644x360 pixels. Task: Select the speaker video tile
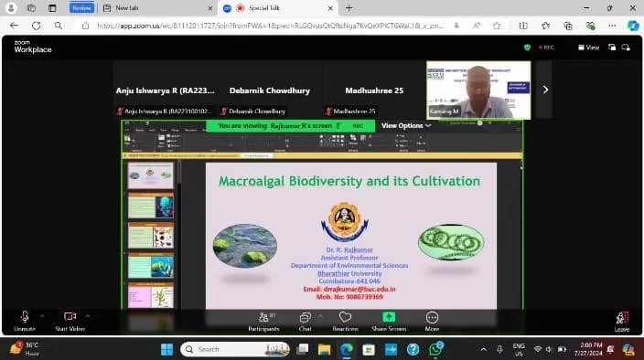478,90
